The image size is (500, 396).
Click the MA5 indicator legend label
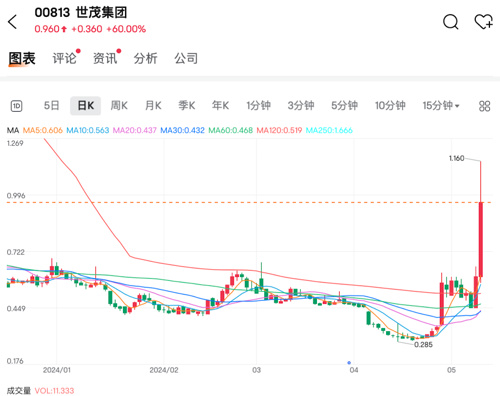click(x=43, y=130)
